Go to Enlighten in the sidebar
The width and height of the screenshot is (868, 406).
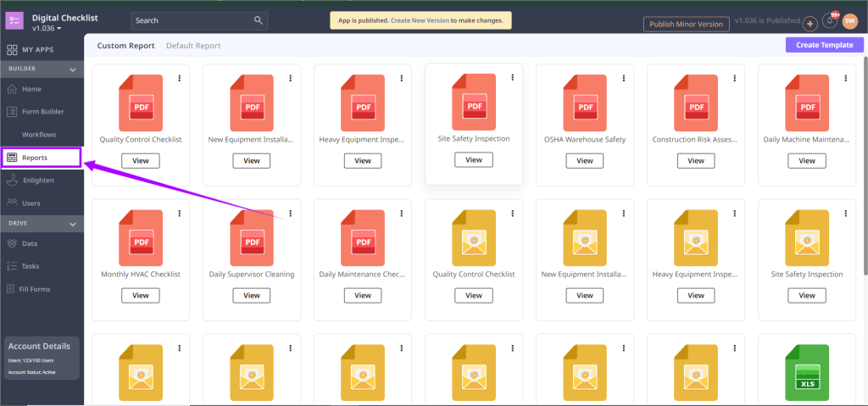click(x=39, y=180)
